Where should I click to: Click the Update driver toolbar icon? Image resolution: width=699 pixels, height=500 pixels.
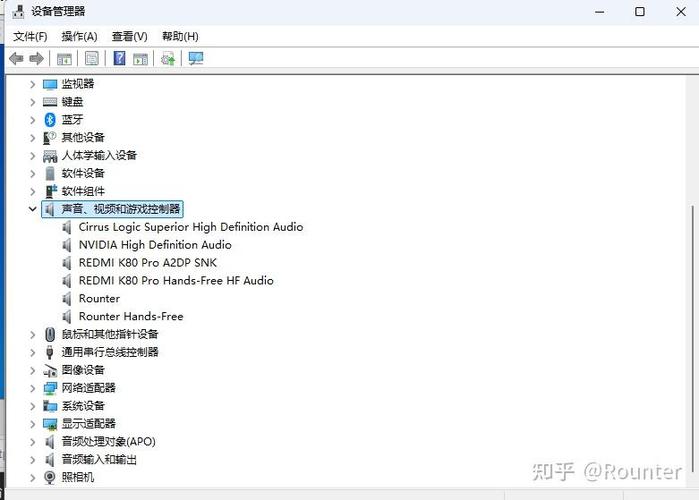point(168,59)
